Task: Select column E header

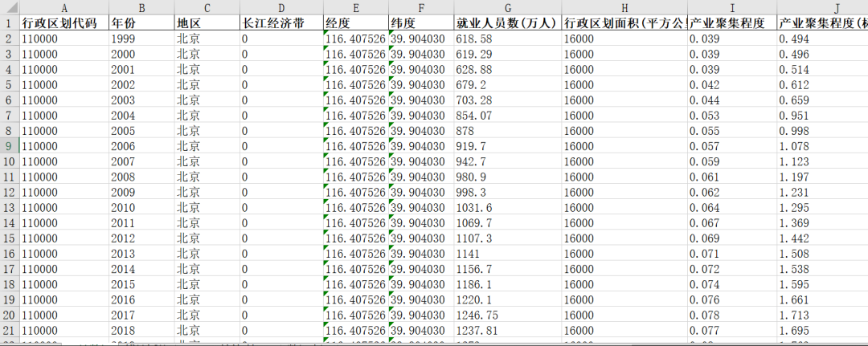Action: 355,8
